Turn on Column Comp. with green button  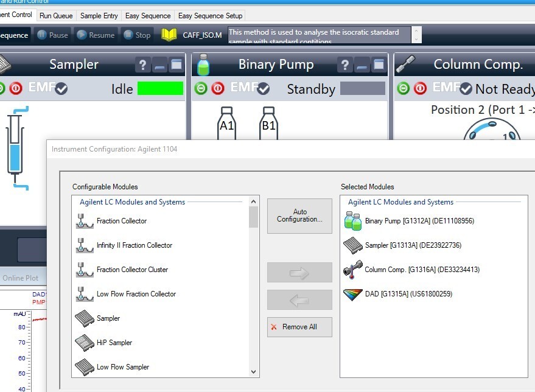tap(404, 89)
